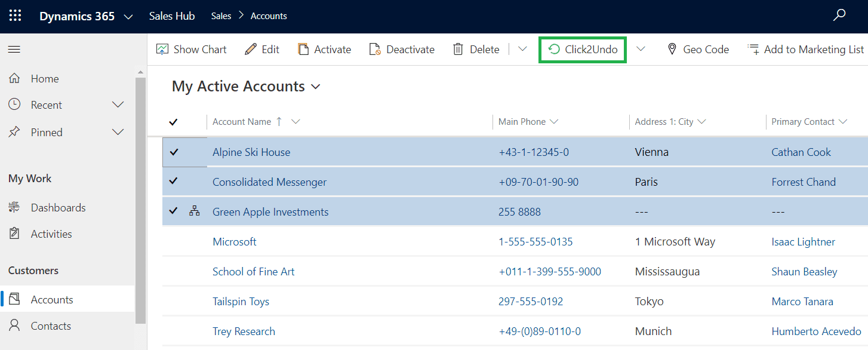Click the city cell Munich
868x350 pixels.
tap(653, 331)
